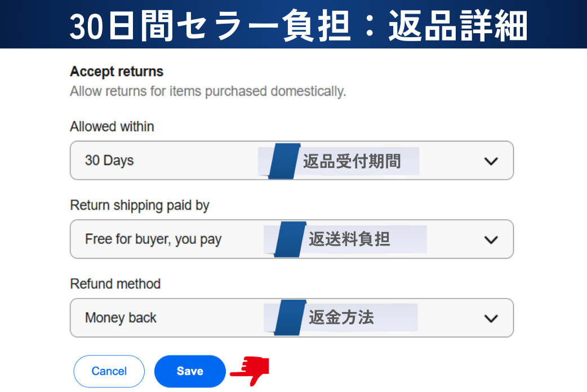Click the chevron arrow of the Money back dropdown
The width and height of the screenshot is (587, 392).
pyautogui.click(x=491, y=318)
